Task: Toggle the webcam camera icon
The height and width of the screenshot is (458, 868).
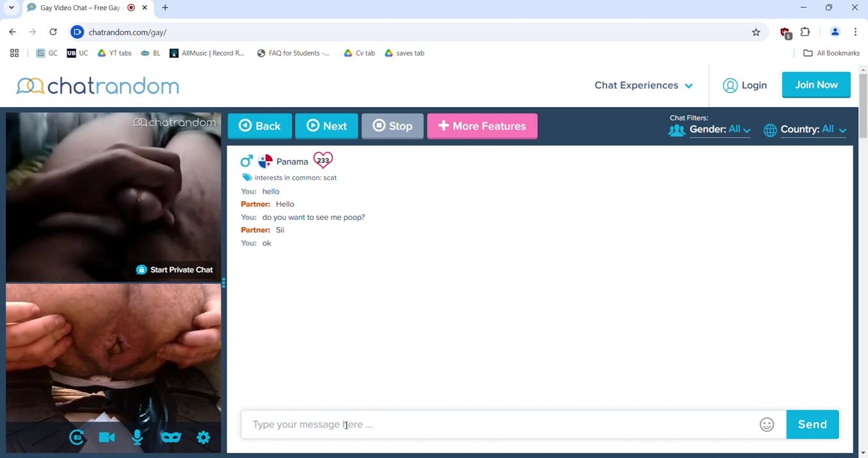Action: pyautogui.click(x=106, y=437)
